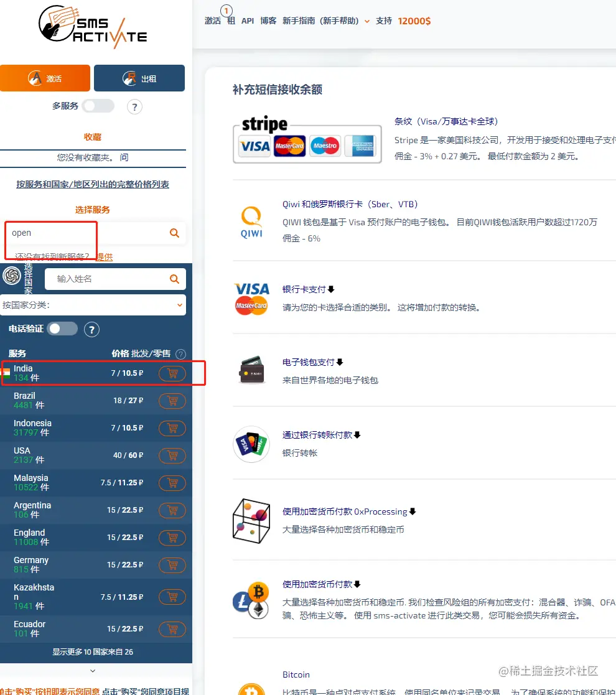This screenshot has height=695, width=616.
Task: Click the OpenAI service logo icon
Action: point(12,276)
